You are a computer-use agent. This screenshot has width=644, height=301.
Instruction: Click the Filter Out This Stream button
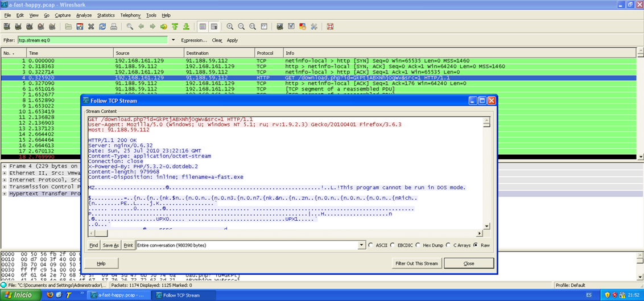point(417,263)
